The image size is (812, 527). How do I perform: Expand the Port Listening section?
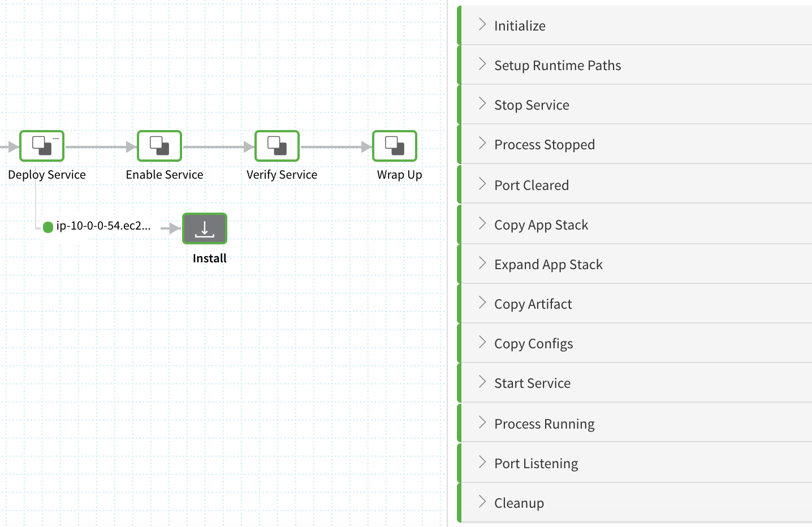click(x=634, y=463)
